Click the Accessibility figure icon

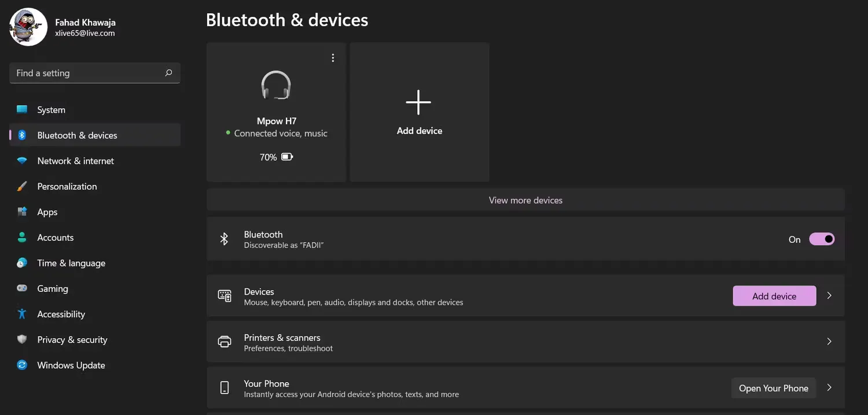(x=22, y=314)
